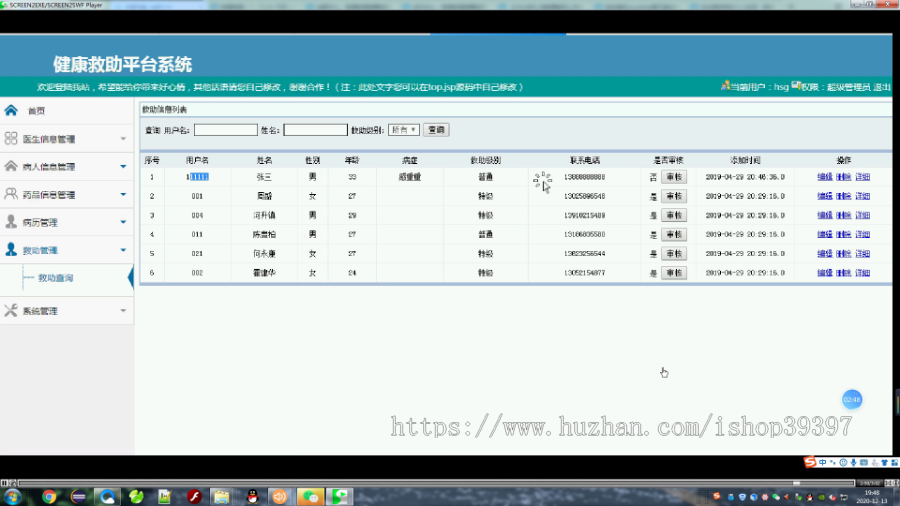Click 审核 button in 张三's row
Viewport: 900px width, 506px height.
pos(674,177)
